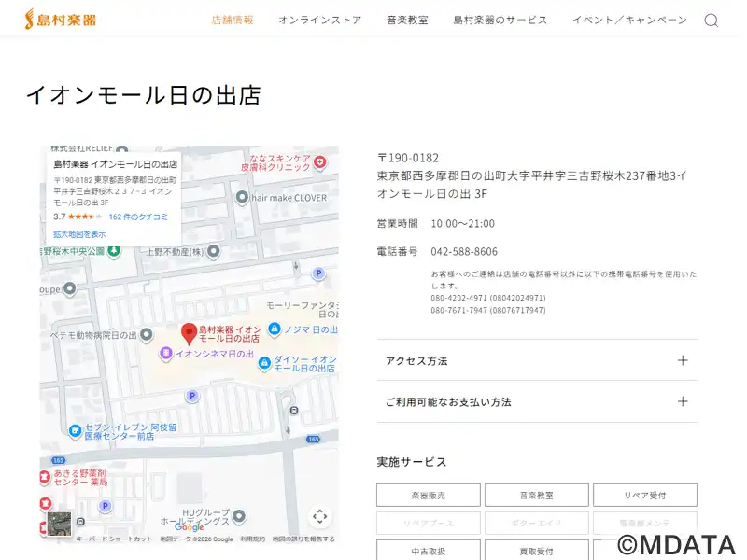Open 島村楽器のサービス menu
The image size is (747, 560).
coord(500,20)
